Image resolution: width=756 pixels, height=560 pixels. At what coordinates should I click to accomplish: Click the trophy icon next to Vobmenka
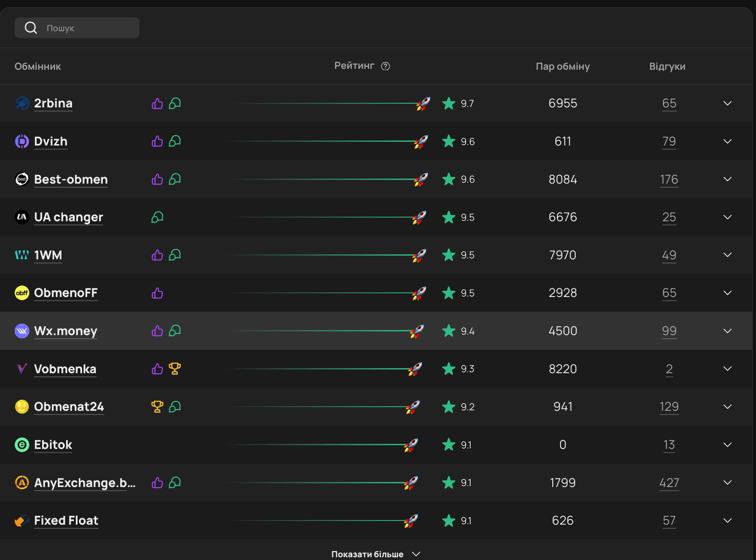click(175, 369)
